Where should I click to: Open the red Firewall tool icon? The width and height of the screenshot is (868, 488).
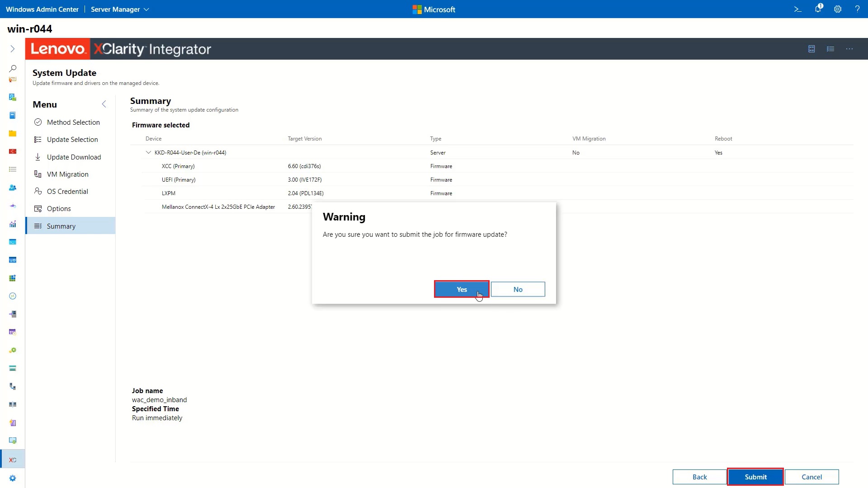tap(13, 151)
